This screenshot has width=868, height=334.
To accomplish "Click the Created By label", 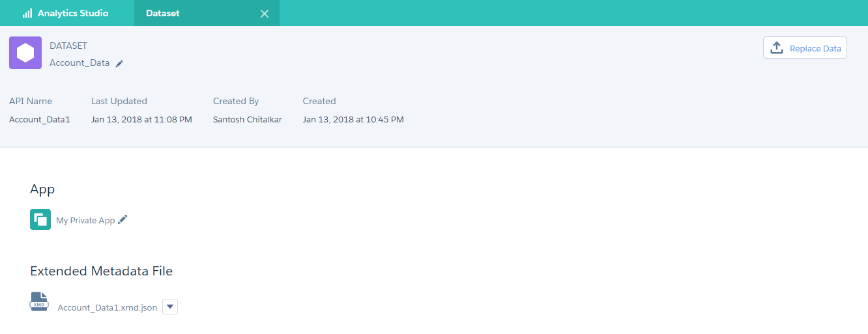I will click(x=236, y=101).
